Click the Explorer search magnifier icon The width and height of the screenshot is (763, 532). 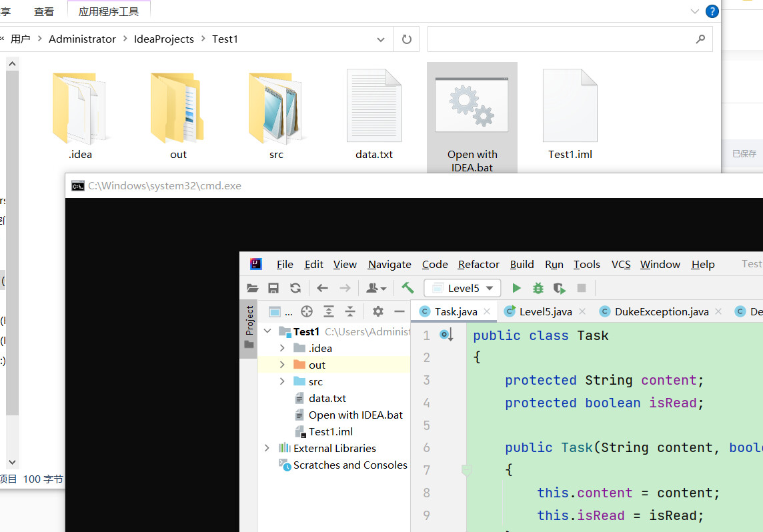pos(700,39)
